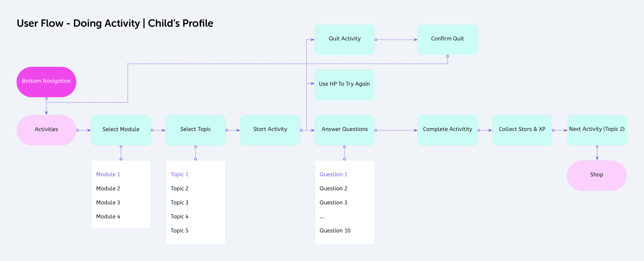The width and height of the screenshot is (644, 261).
Task: Click Question 10 in the list
Action: [x=335, y=230]
